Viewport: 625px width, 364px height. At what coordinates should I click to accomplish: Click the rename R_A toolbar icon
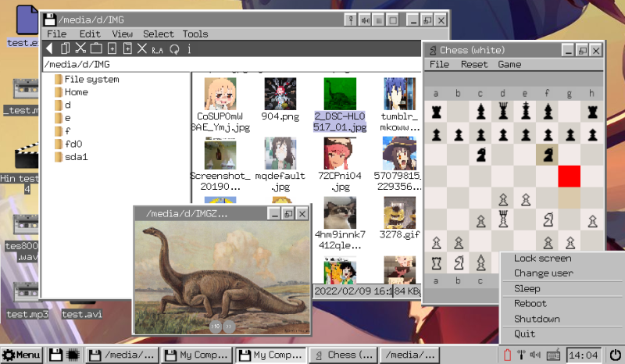click(157, 49)
